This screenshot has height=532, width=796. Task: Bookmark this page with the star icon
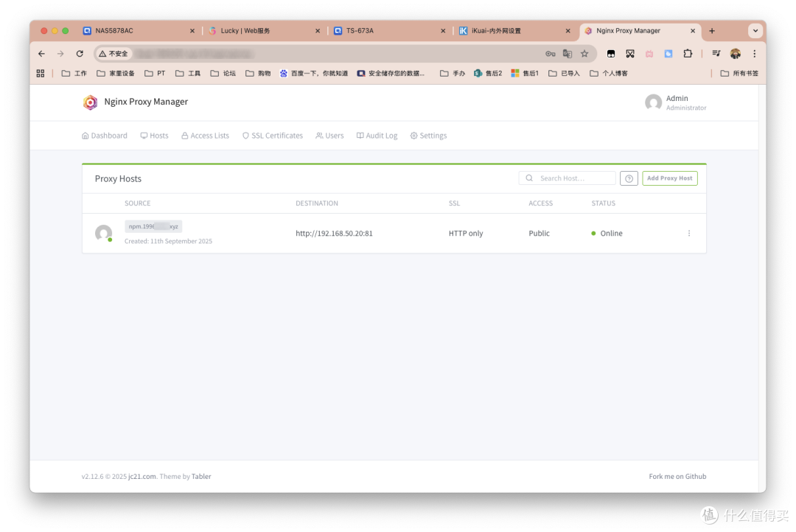pyautogui.click(x=584, y=54)
